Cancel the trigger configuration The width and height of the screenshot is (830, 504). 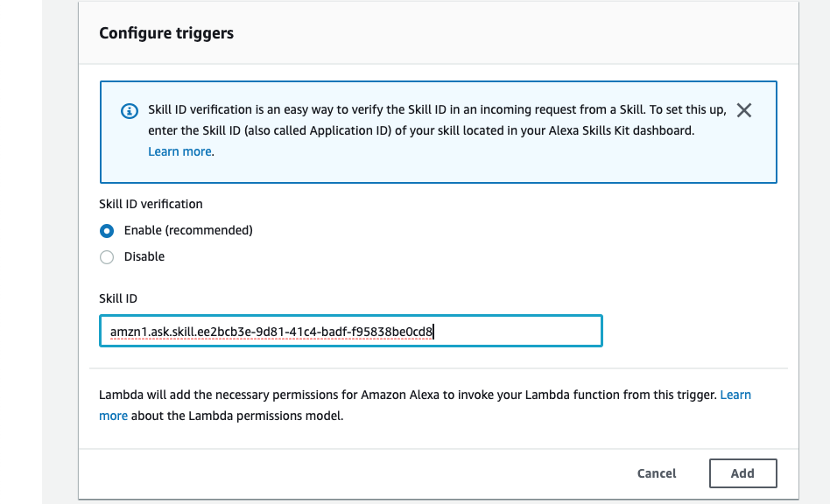click(x=656, y=472)
